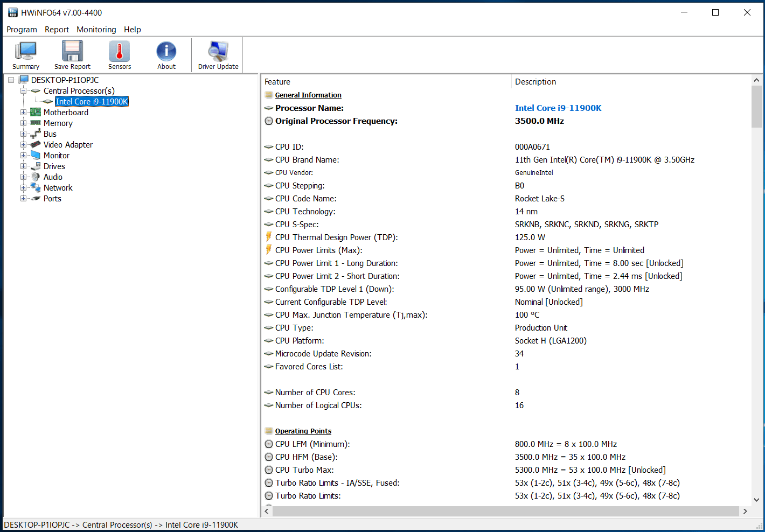The image size is (765, 532).
Task: Click the Number of Logical CPUs row
Action: click(506, 405)
